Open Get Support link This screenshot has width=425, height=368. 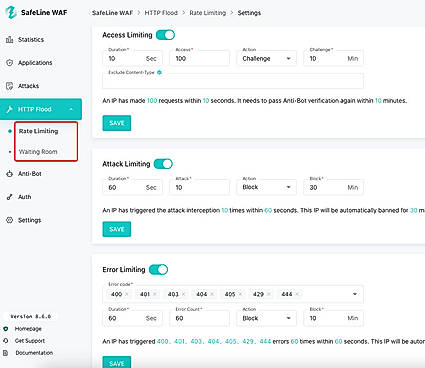tap(30, 341)
